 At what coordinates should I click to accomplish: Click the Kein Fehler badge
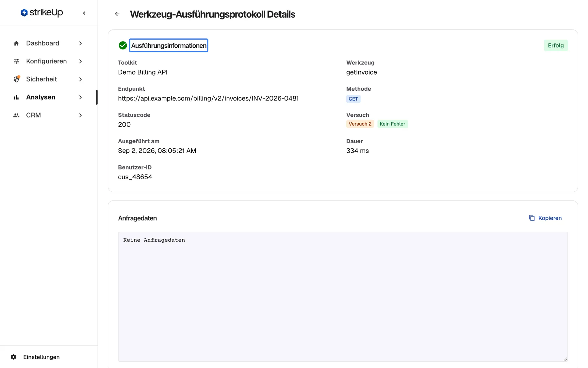[392, 124]
